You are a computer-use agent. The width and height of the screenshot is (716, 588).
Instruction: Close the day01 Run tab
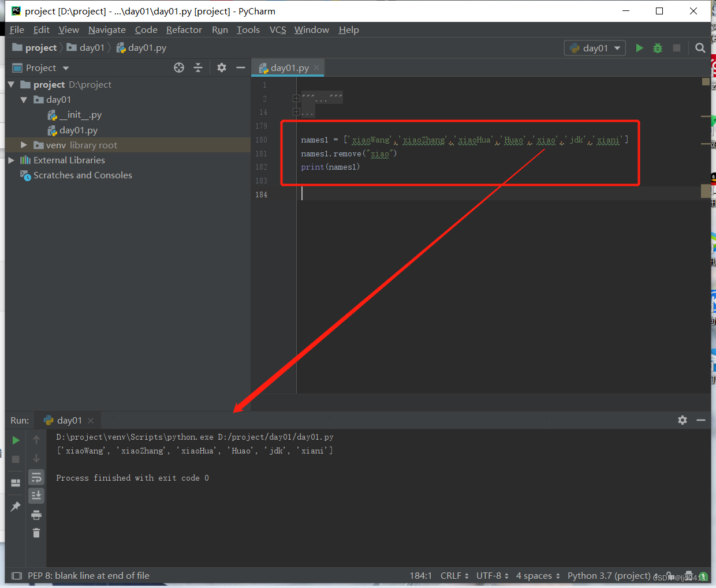click(x=91, y=420)
